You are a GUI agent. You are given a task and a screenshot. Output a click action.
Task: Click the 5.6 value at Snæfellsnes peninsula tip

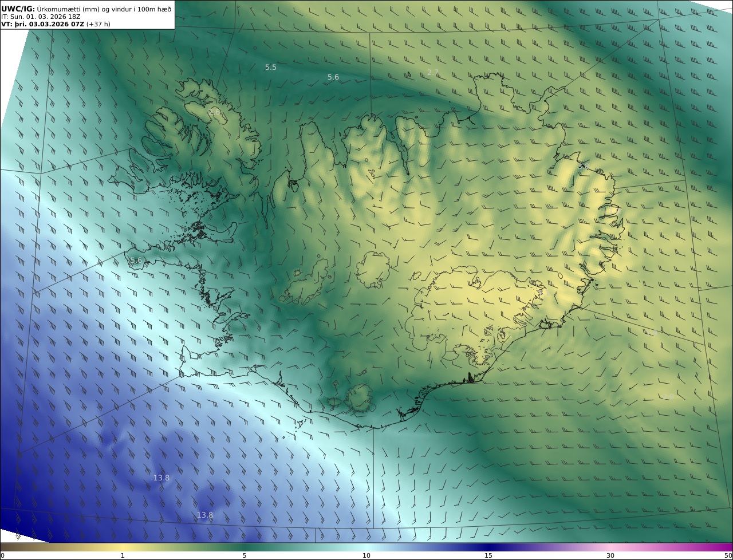[136, 261]
